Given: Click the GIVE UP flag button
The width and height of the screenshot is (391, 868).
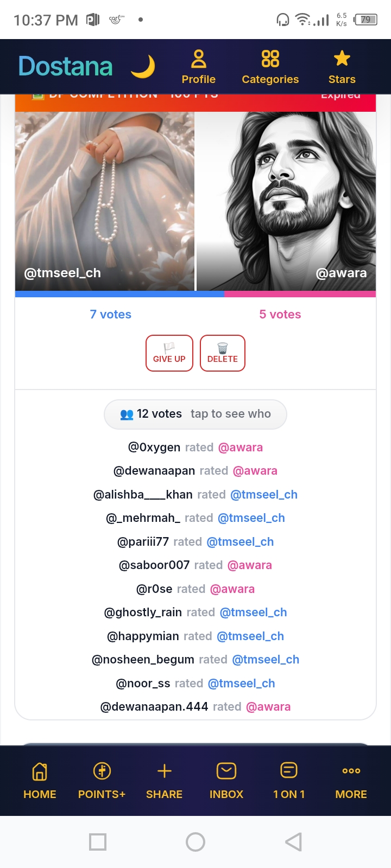Looking at the screenshot, I should point(169,353).
